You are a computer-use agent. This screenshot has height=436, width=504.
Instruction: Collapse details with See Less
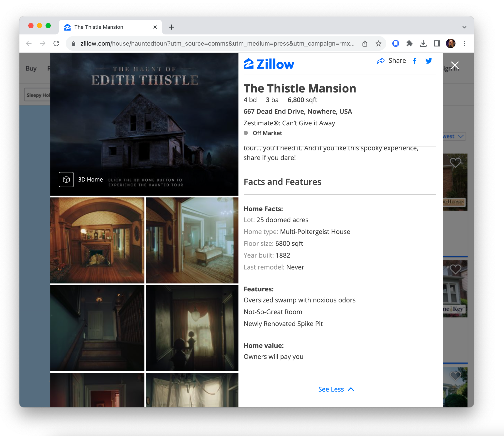336,389
